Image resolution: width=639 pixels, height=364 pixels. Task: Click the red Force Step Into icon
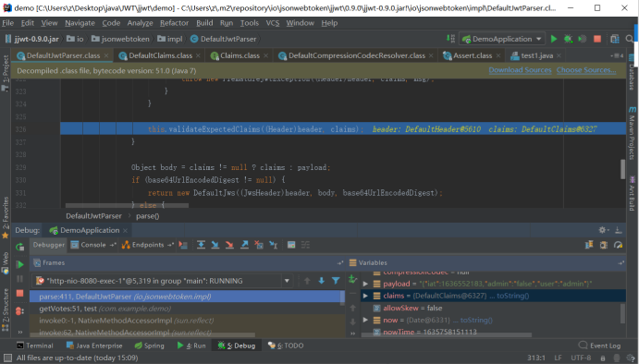(x=229, y=245)
